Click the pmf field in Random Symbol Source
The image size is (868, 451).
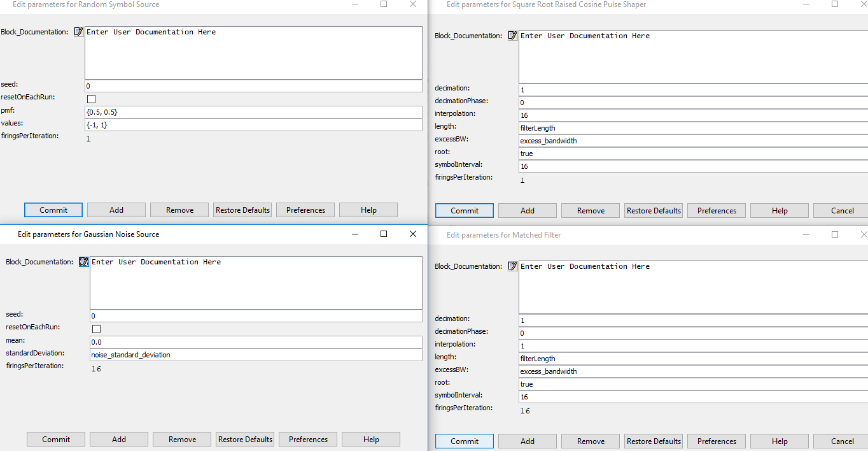pyautogui.click(x=253, y=112)
